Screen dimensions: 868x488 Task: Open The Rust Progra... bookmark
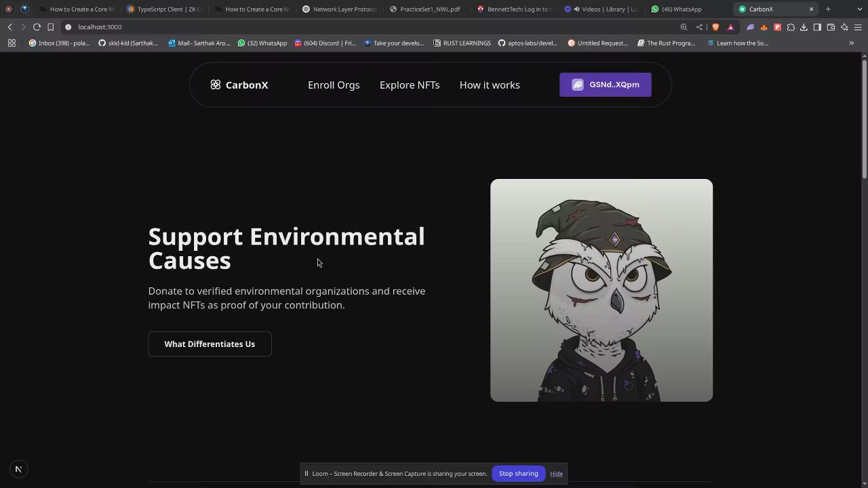pos(667,43)
